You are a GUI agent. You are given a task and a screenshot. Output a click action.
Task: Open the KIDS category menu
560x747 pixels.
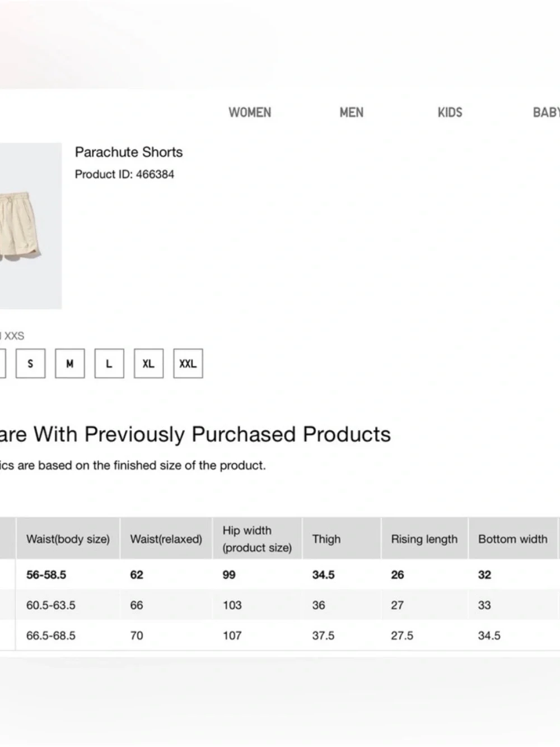(450, 113)
